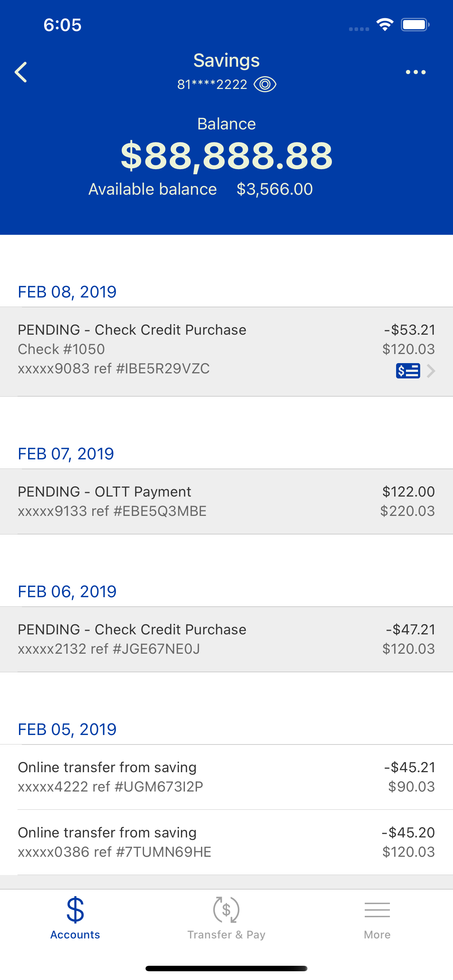
Task: Tap the $88,888.88 balance amount
Action: pyautogui.click(x=226, y=155)
